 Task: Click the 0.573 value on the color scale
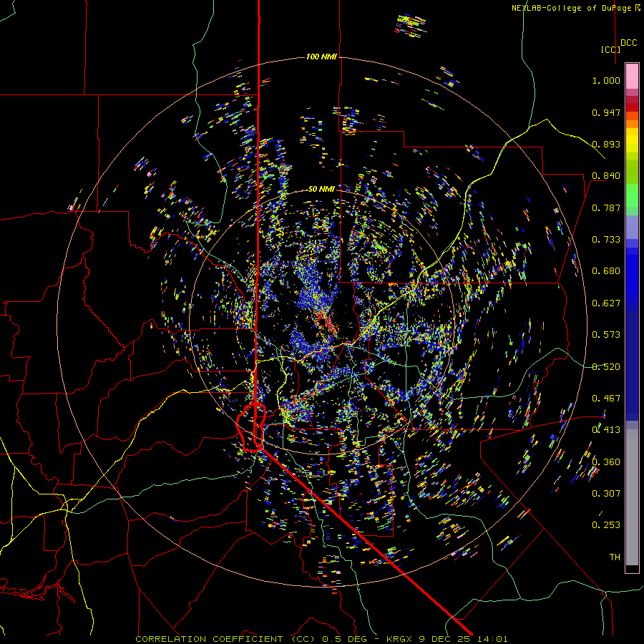click(x=606, y=335)
